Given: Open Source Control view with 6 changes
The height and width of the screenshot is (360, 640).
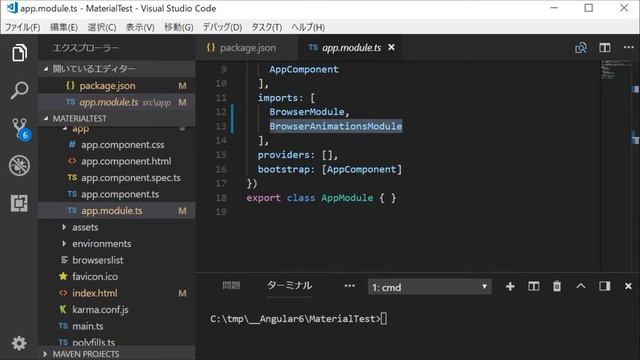Looking at the screenshot, I should [20, 129].
